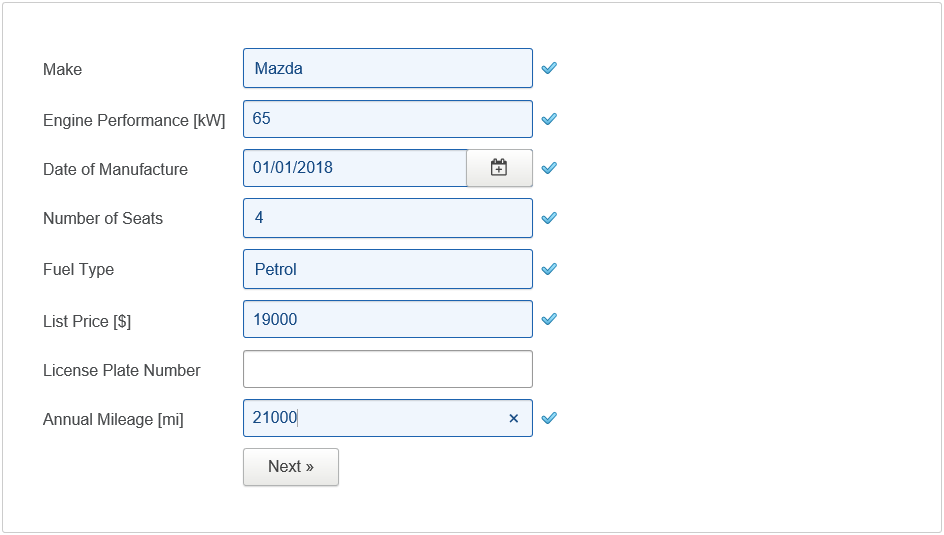Click the checkmark beside Annual Mileage

tap(549, 419)
